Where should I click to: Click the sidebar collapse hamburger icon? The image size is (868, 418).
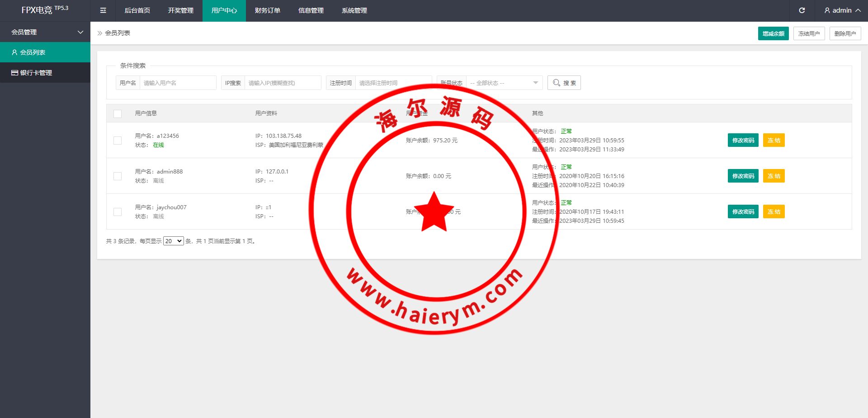(103, 10)
